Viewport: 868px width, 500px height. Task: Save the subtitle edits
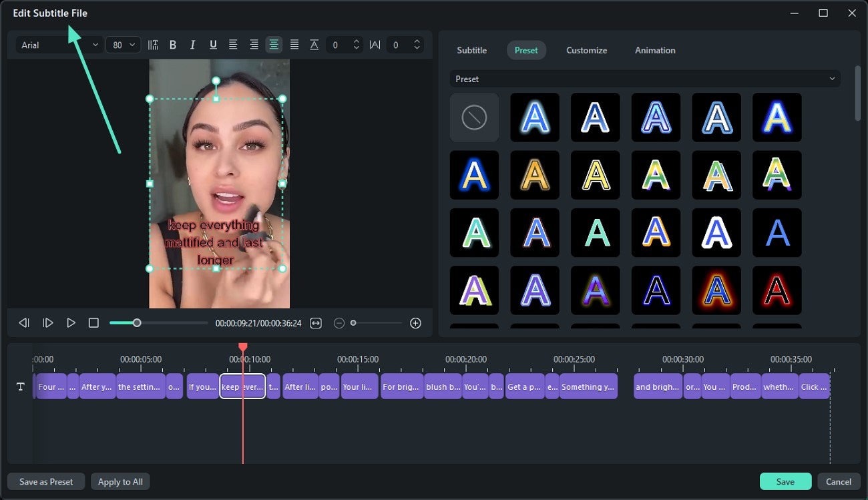point(785,481)
